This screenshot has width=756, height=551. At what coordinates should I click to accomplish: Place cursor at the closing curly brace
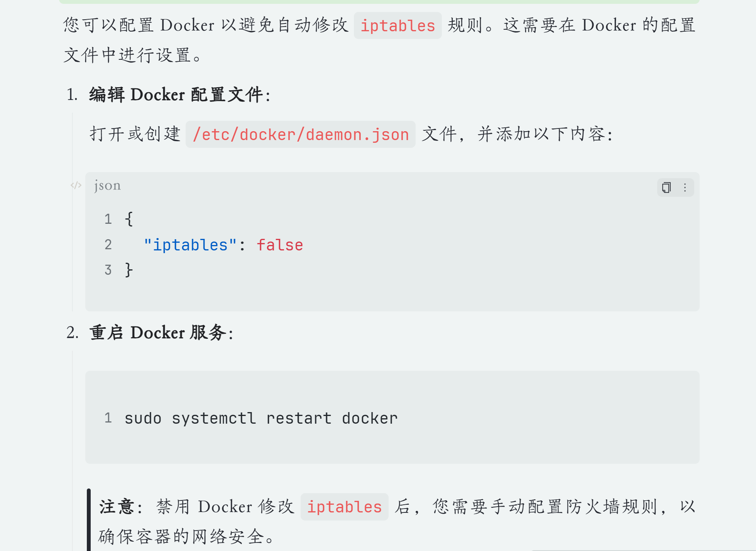point(129,270)
